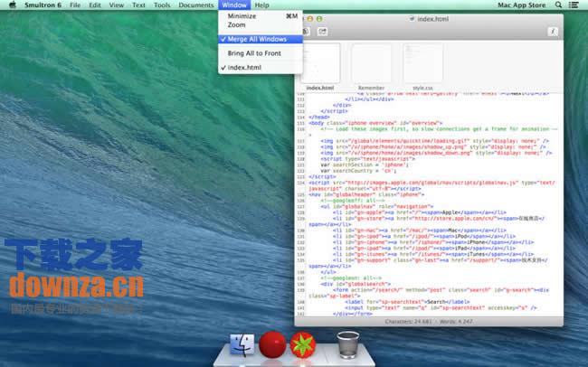Choose Minimize from the Window menu
588x367 pixels.
coord(242,16)
